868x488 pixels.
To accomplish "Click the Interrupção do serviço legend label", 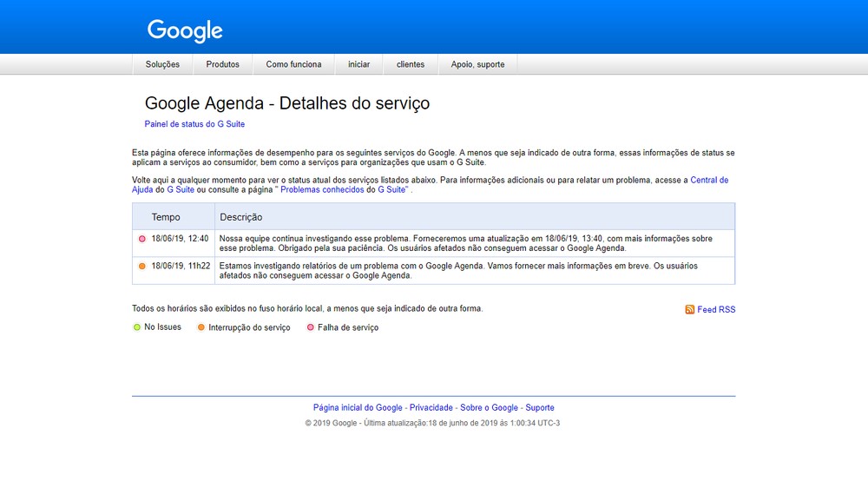I will (249, 327).
